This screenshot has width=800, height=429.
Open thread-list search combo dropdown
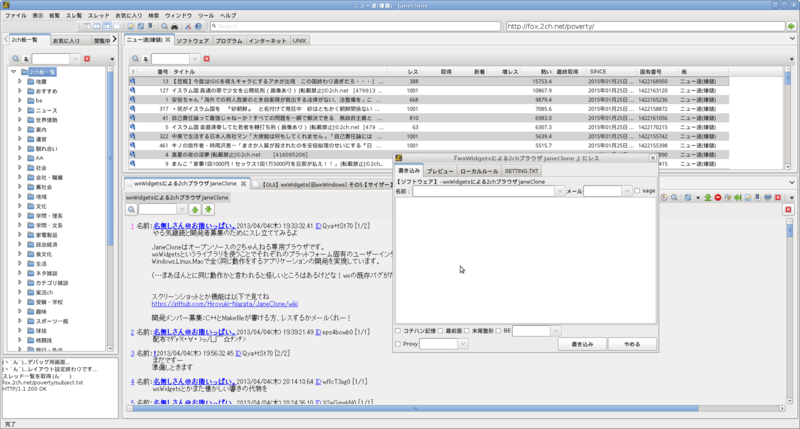click(194, 59)
